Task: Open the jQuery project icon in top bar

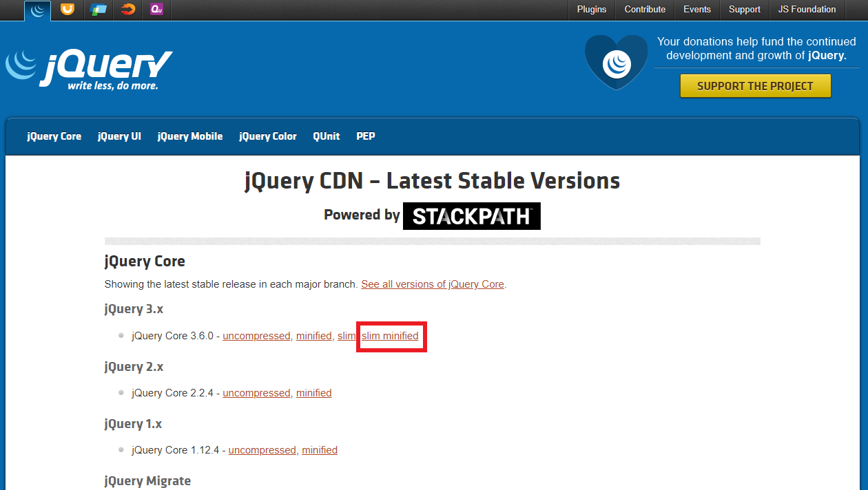Action: click(x=37, y=10)
